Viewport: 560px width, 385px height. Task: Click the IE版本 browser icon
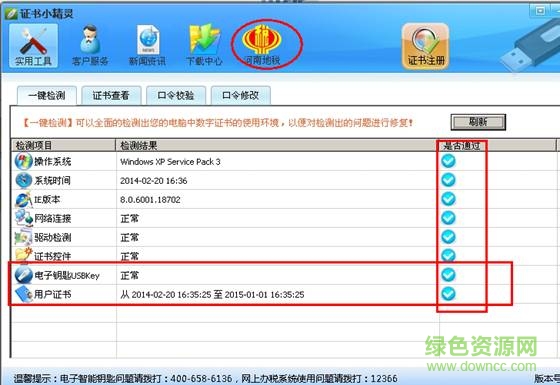point(23,199)
